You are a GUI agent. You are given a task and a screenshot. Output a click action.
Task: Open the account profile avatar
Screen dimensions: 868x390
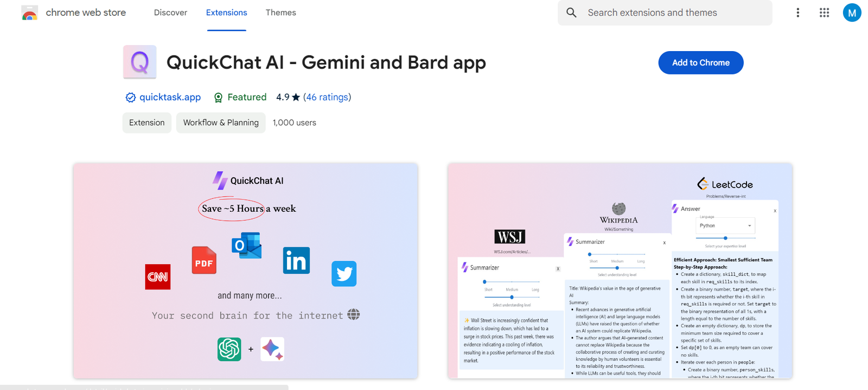pos(852,12)
